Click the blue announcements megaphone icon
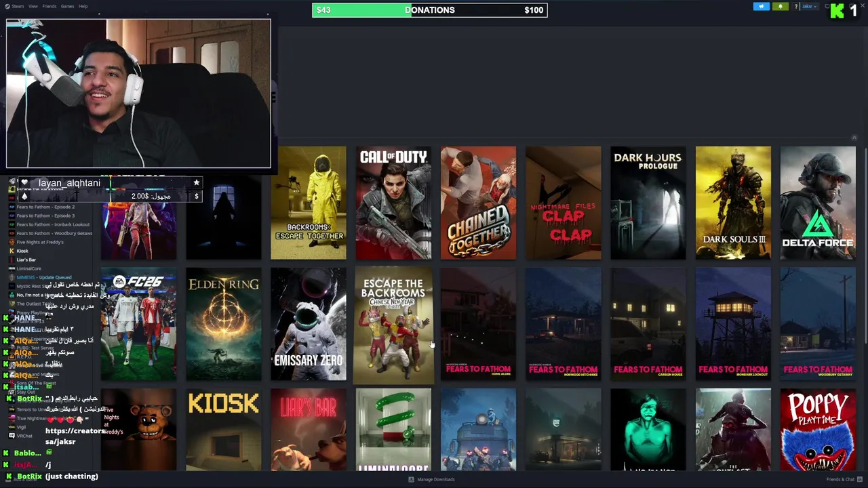The width and height of the screenshot is (868, 488). 761,6
